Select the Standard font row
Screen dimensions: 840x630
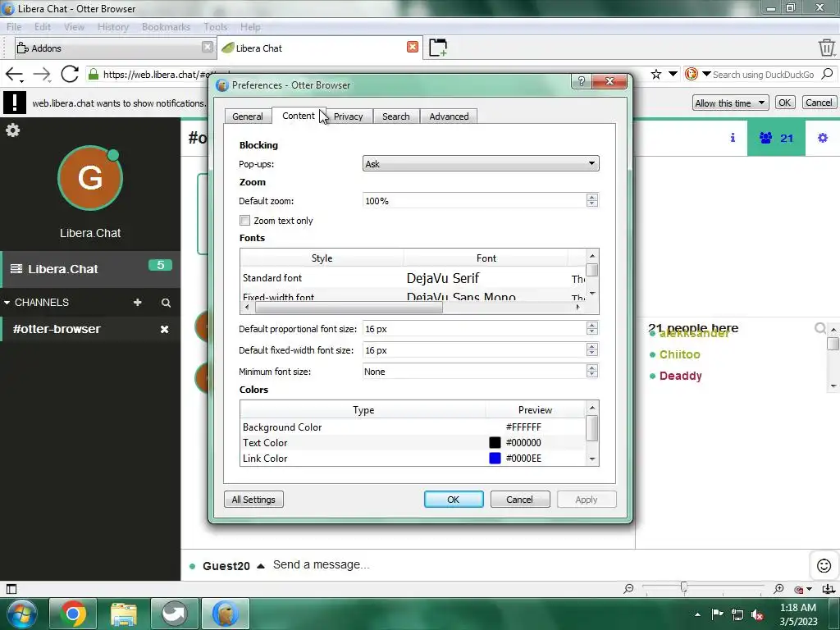(x=412, y=278)
